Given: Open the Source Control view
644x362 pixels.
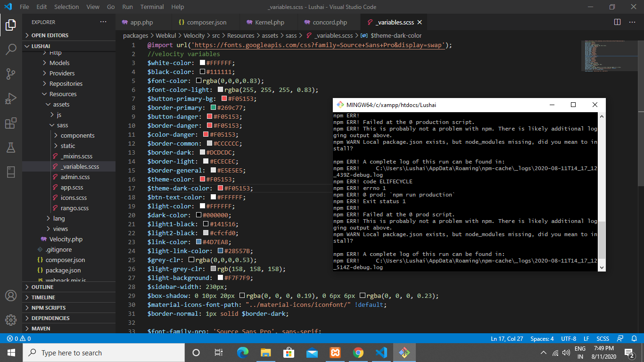Looking at the screenshot, I should [11, 74].
